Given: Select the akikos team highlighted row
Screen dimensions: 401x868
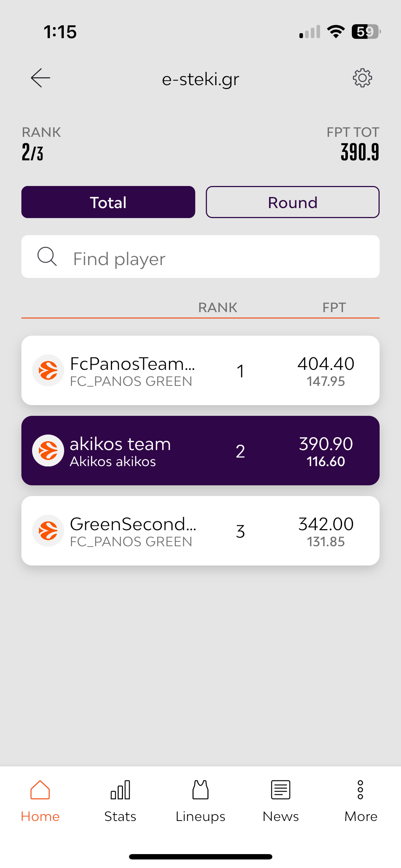Looking at the screenshot, I should point(200,450).
